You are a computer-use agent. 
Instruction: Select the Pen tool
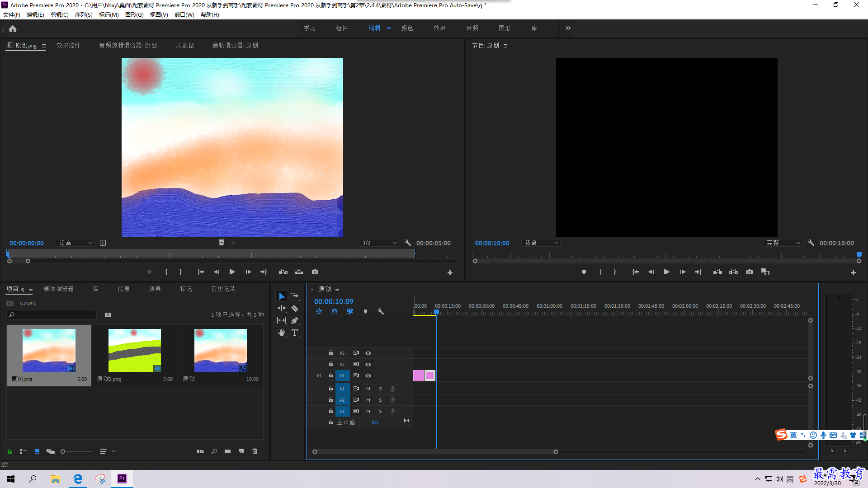(x=295, y=320)
